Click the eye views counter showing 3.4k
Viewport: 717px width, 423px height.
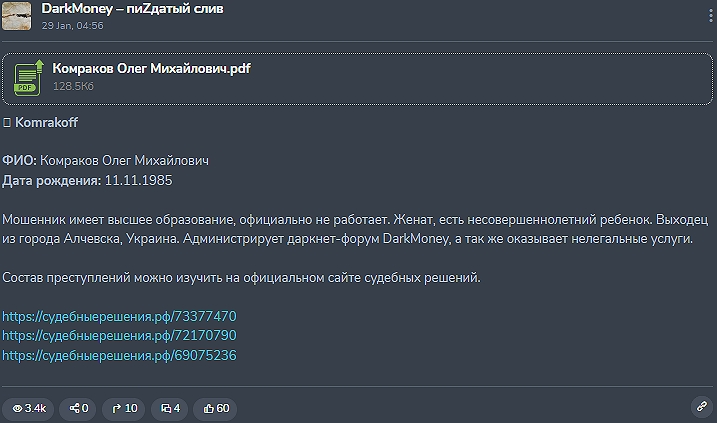pos(28,408)
